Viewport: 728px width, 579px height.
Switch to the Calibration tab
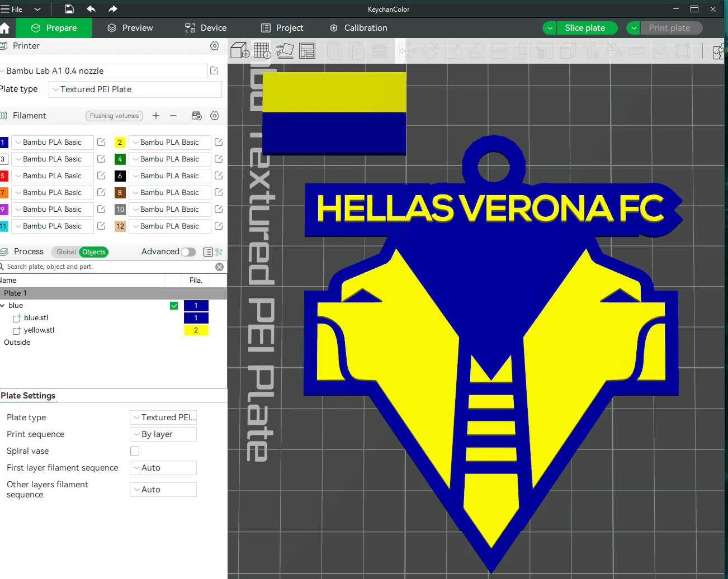tap(358, 28)
